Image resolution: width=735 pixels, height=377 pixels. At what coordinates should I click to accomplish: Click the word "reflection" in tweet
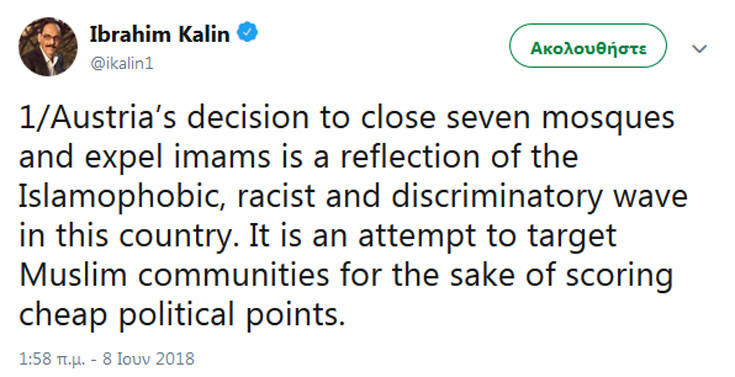[x=410, y=157]
